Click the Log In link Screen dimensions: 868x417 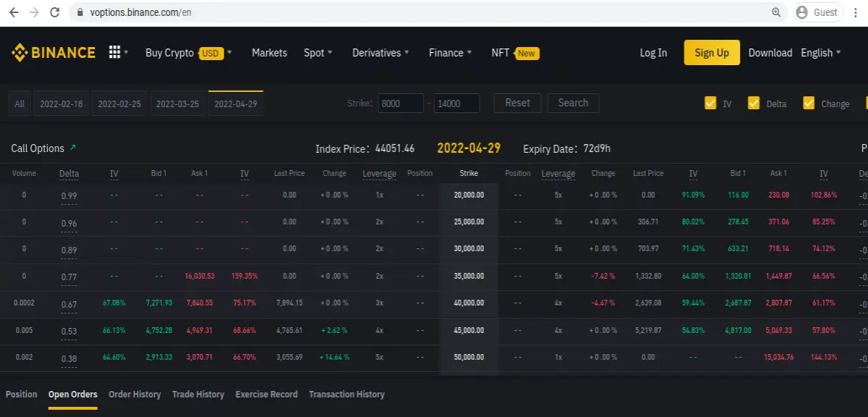[x=653, y=53]
